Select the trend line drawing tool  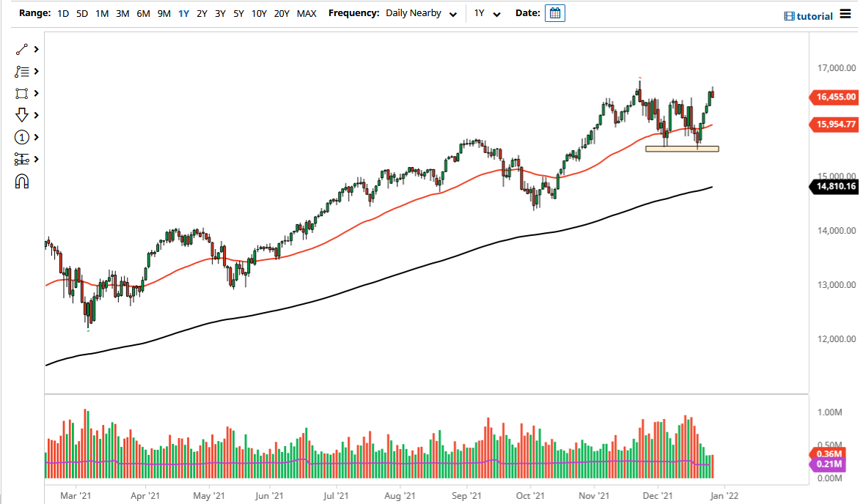coord(23,49)
